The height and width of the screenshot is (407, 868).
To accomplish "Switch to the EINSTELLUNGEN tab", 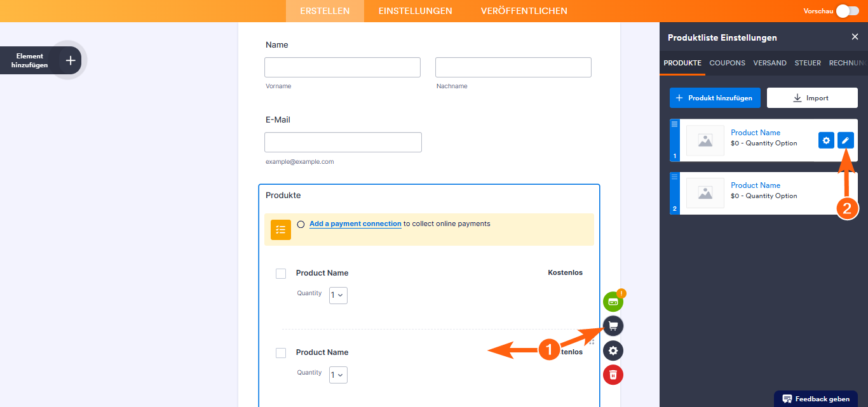I will (x=415, y=11).
